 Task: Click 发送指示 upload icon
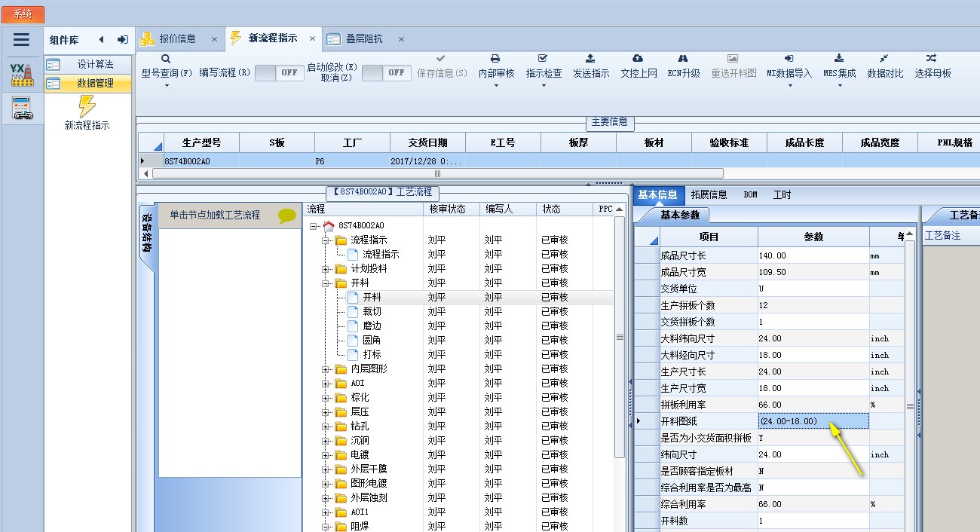click(590, 59)
